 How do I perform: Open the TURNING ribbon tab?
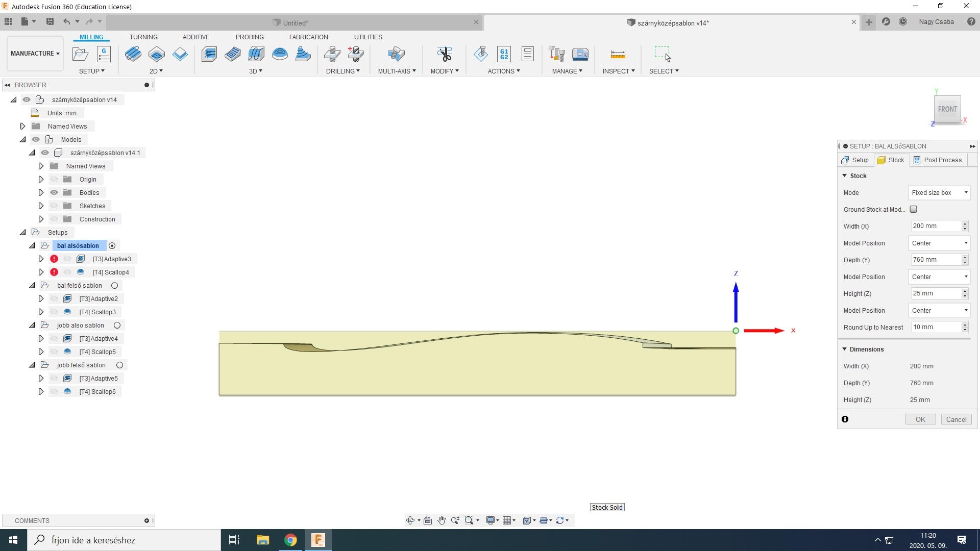[x=143, y=37]
